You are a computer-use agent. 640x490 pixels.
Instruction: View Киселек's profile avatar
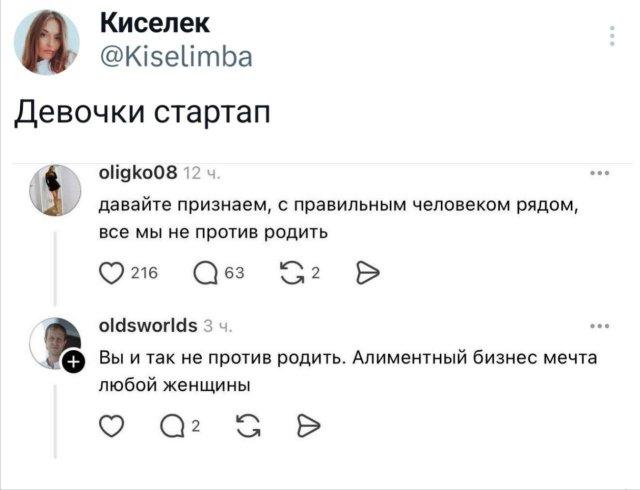click(48, 42)
